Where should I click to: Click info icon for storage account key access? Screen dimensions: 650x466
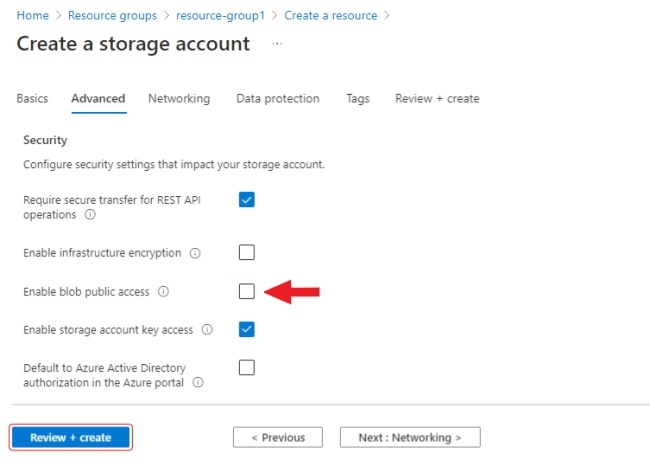(207, 329)
